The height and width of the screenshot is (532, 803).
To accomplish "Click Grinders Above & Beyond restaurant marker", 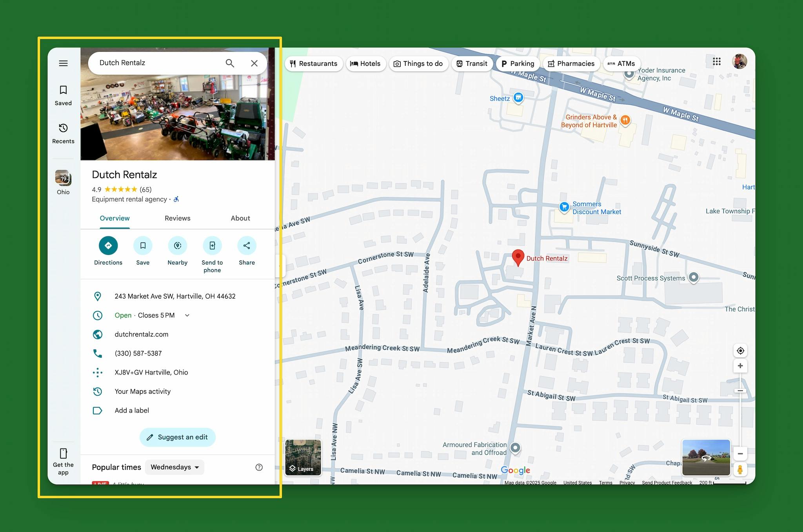I will [x=625, y=120].
